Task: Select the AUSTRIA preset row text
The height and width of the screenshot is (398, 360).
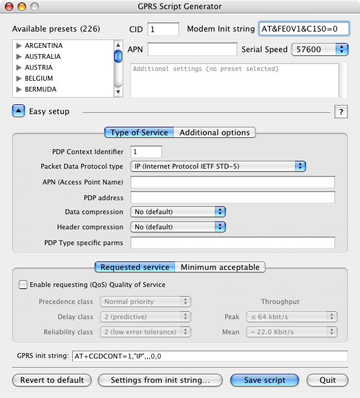Action: coord(39,68)
